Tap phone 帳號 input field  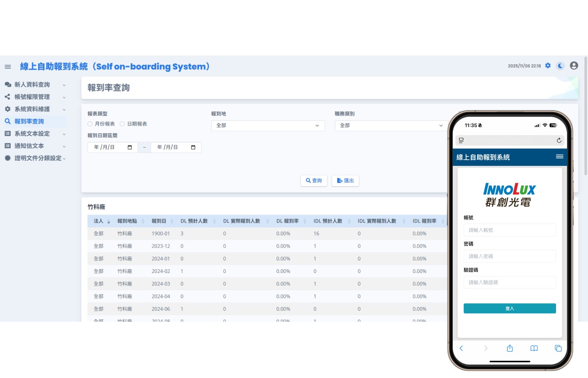509,230
